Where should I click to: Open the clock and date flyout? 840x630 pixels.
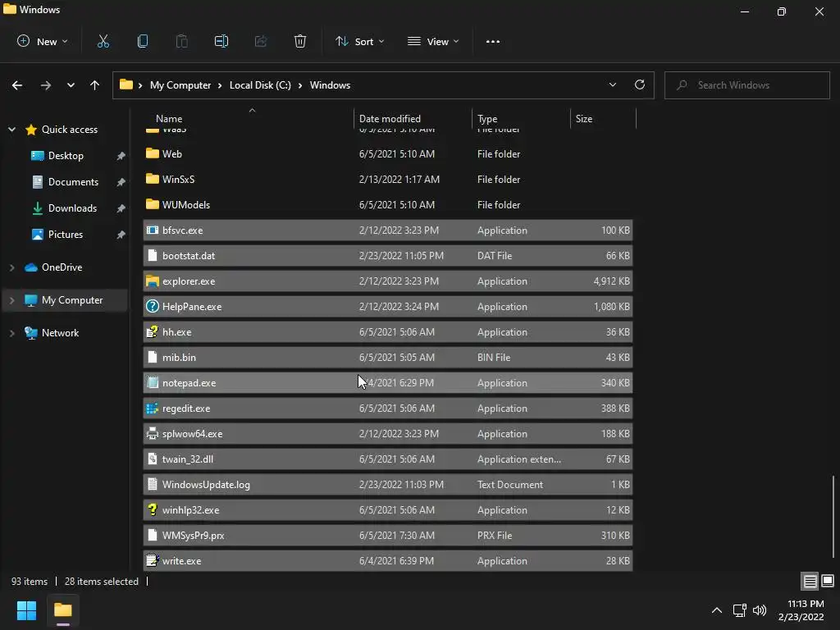tap(801, 610)
